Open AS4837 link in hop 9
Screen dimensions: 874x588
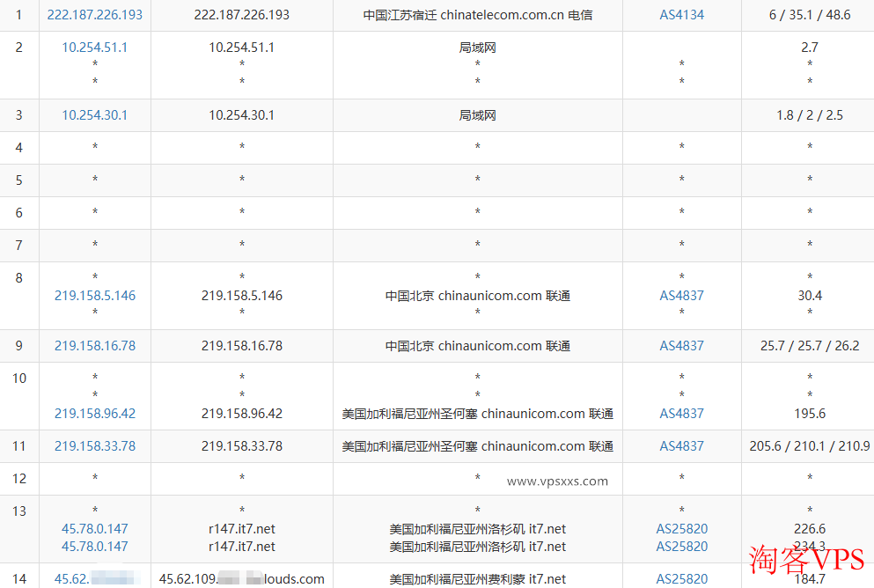pyautogui.click(x=682, y=346)
